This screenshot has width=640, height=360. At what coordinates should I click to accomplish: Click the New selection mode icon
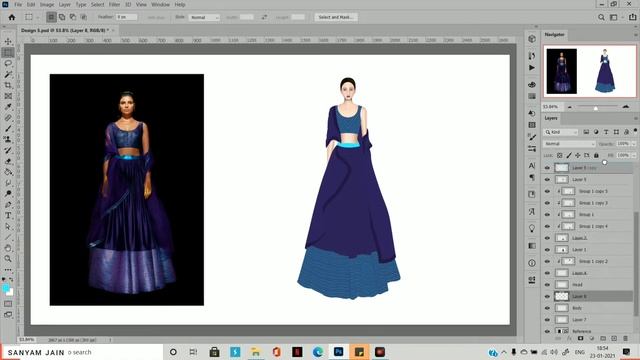[51, 17]
